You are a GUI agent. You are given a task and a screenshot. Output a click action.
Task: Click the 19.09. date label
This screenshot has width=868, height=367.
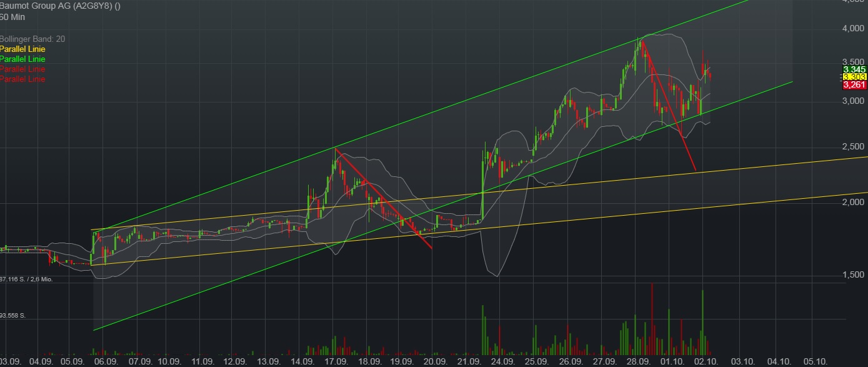click(x=401, y=362)
